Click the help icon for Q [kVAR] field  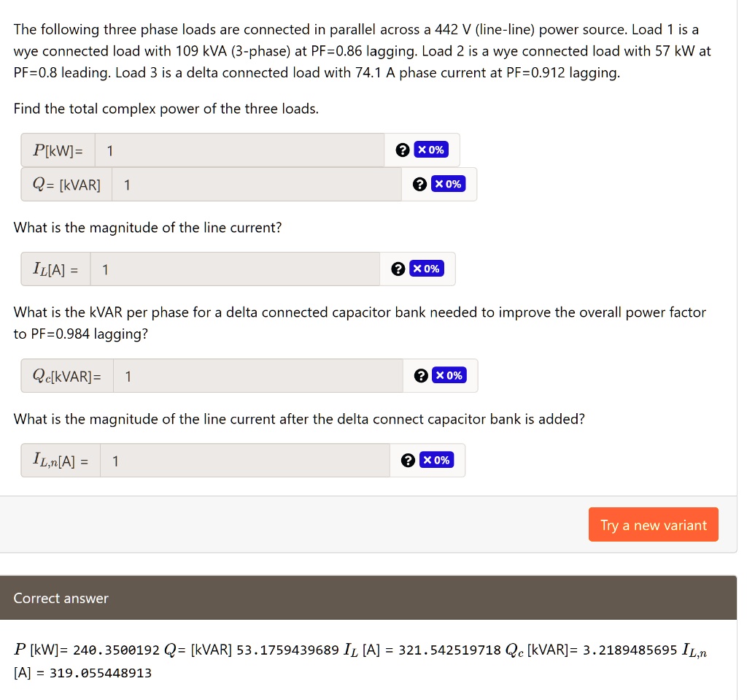(x=419, y=184)
